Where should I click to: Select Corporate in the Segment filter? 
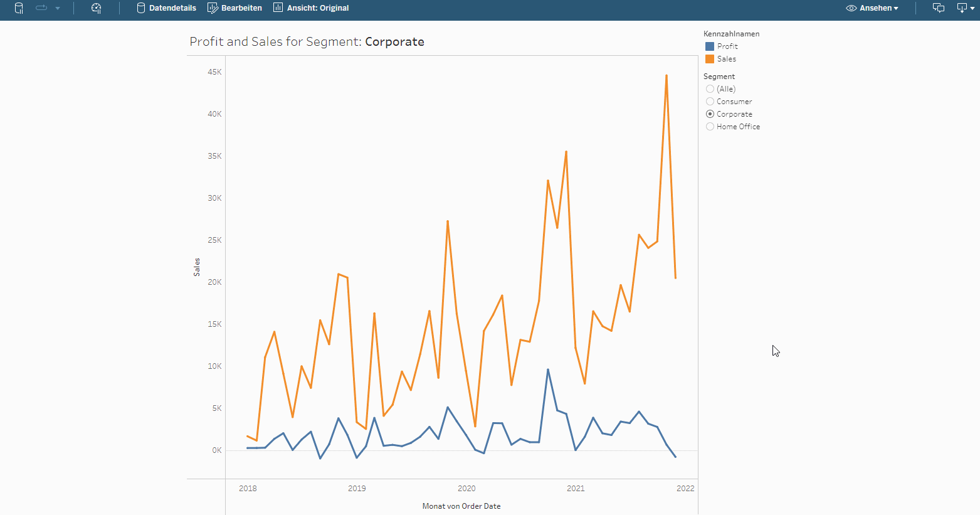(710, 114)
